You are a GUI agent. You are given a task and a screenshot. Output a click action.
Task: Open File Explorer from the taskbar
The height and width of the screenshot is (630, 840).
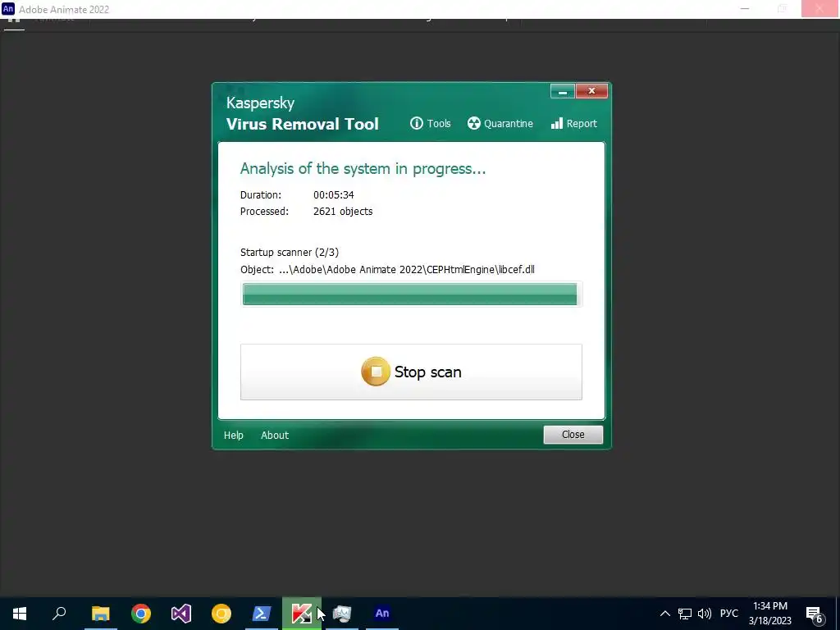click(101, 614)
